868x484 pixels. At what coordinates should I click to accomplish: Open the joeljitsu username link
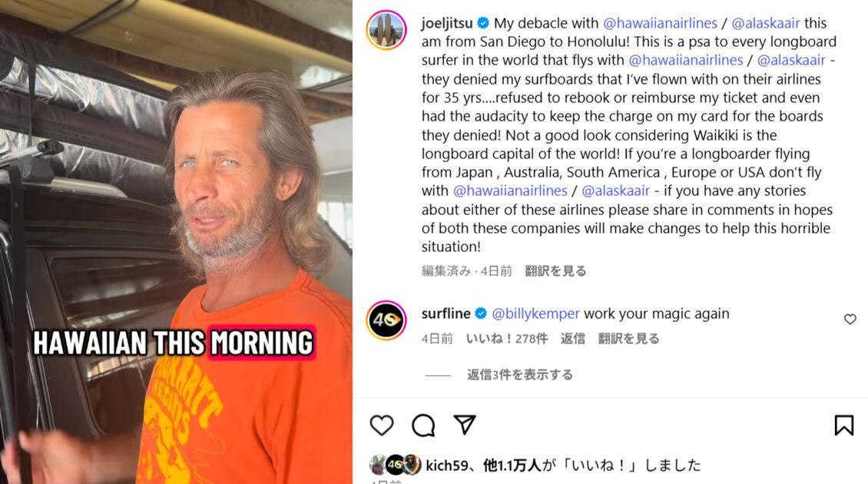447,23
